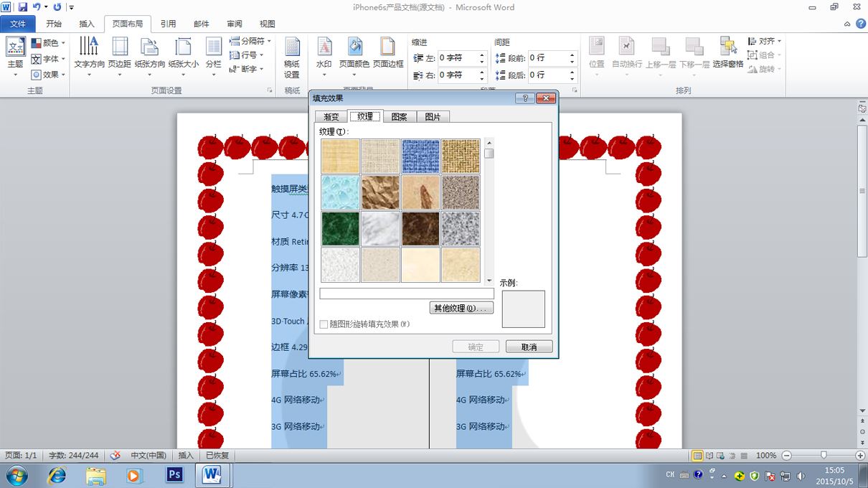Open the 选择窗格 selection pane
The width and height of the screenshot is (868, 488).
728,52
